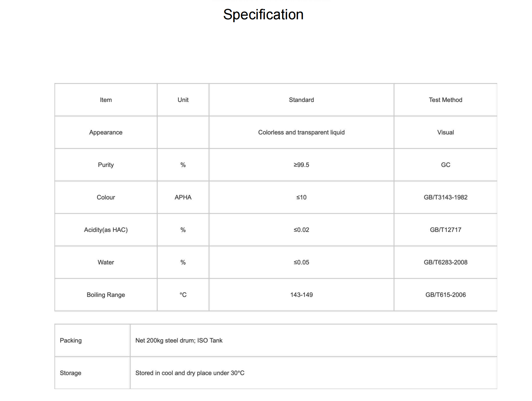Click 'Colorless and transparent liquid' cell
The image size is (532, 401).
(x=301, y=132)
